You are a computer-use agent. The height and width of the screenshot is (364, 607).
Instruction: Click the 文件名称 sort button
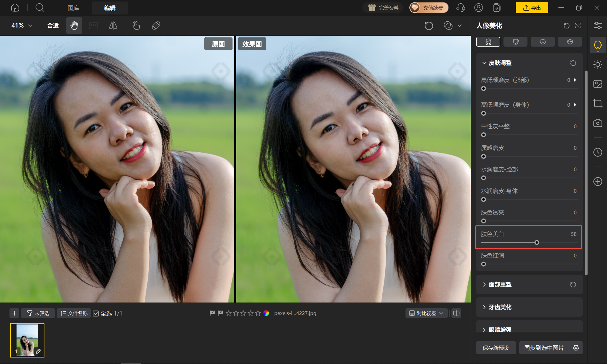[74, 313]
